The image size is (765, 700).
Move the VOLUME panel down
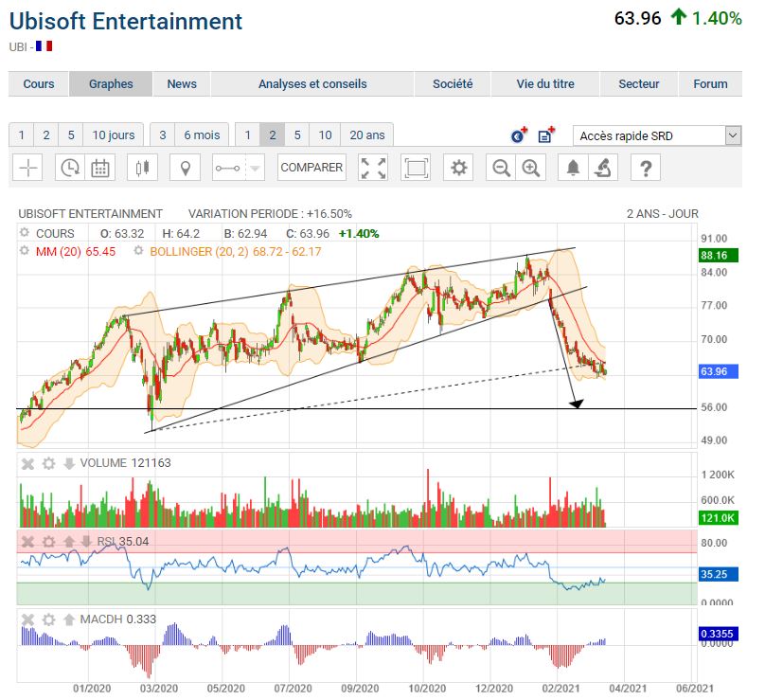[x=69, y=463]
